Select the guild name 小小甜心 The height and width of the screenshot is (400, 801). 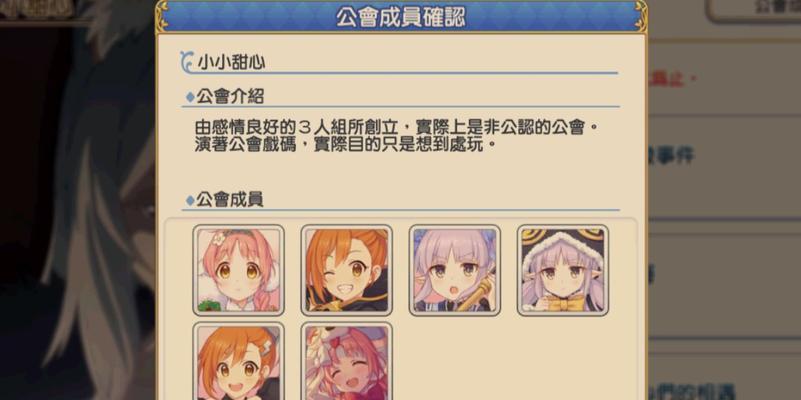click(231, 63)
